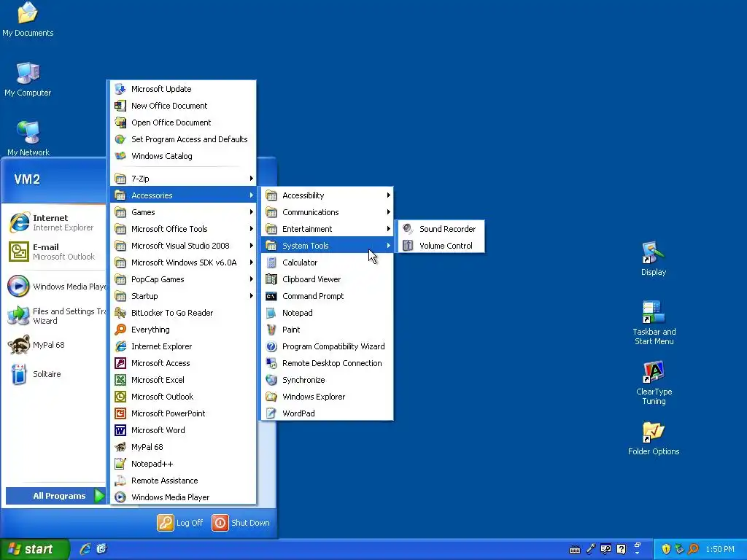
Task: Click the Microsoft Update icon
Action: tap(120, 89)
